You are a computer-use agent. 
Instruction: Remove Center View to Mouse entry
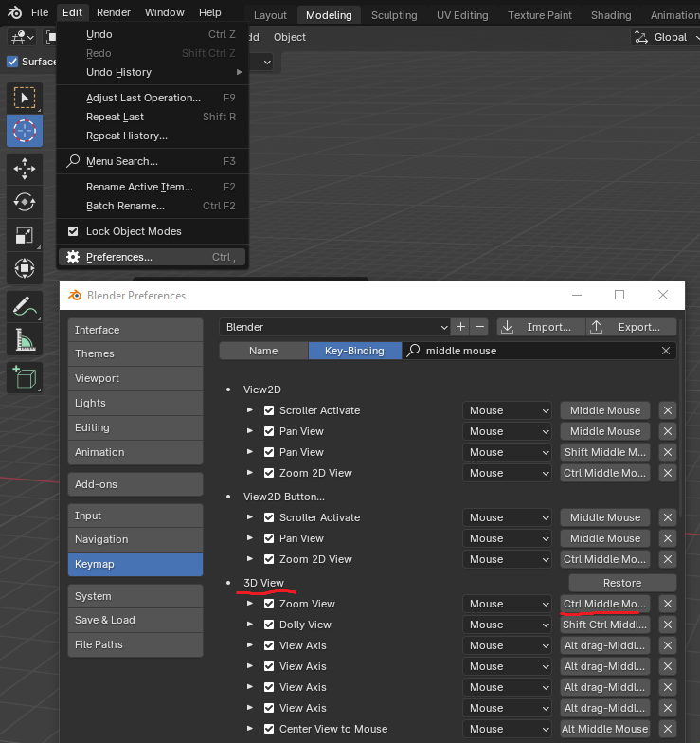point(668,729)
